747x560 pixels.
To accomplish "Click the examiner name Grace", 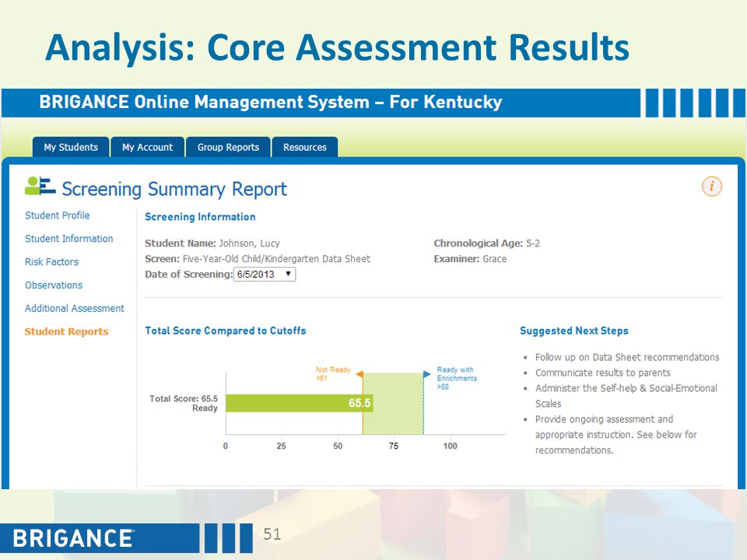I will click(495, 259).
